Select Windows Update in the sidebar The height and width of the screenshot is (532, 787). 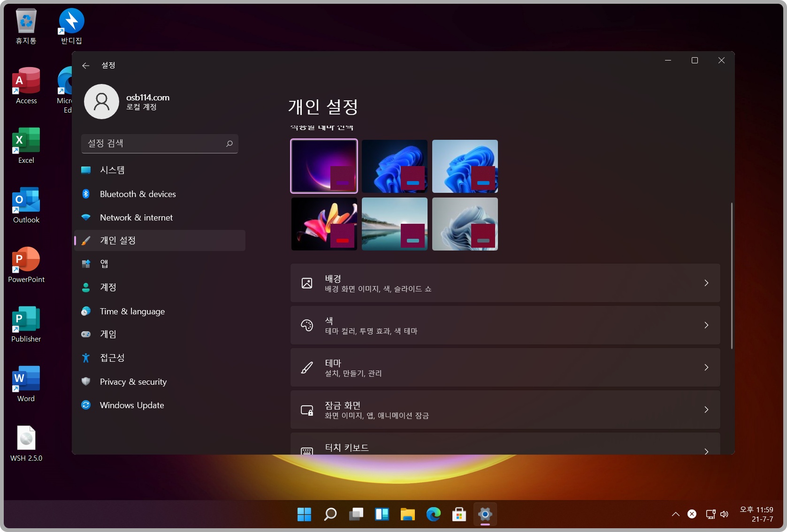pyautogui.click(x=131, y=405)
